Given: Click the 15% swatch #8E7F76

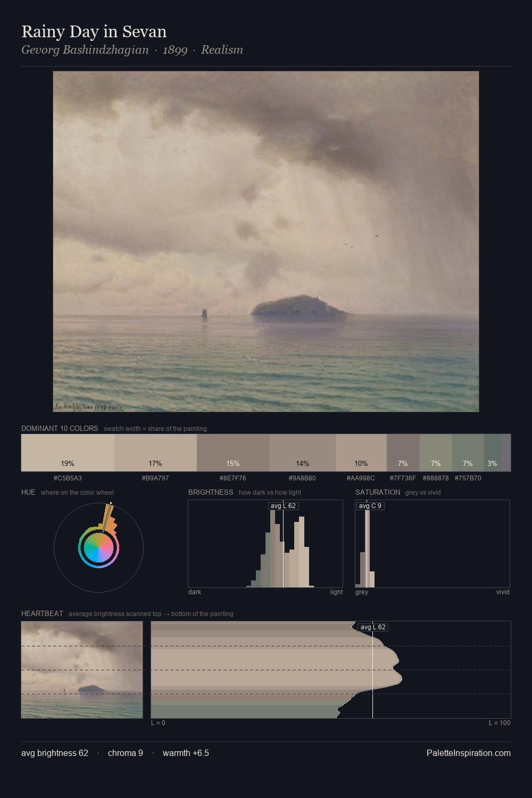Looking at the screenshot, I should (233, 453).
